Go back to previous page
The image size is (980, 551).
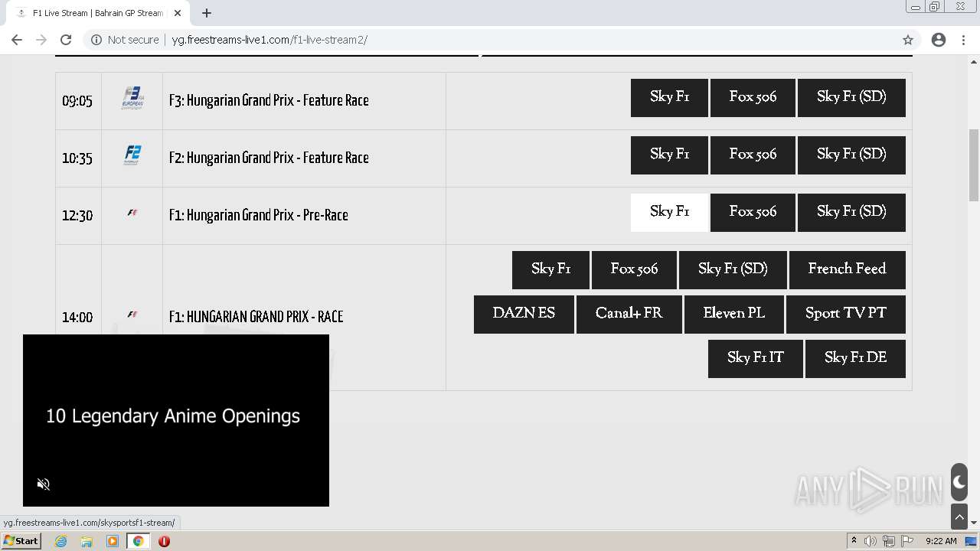pyautogui.click(x=17, y=40)
